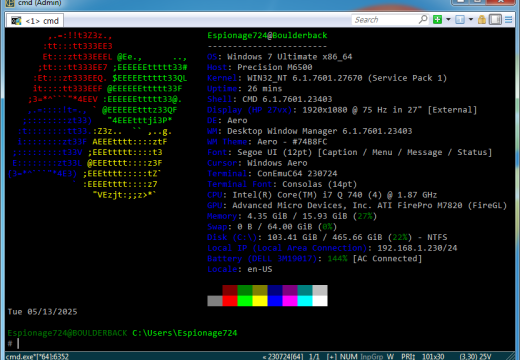The height and width of the screenshot is (360, 520).
Task: Click the "Precision M6500" host line
Action: 275,67
